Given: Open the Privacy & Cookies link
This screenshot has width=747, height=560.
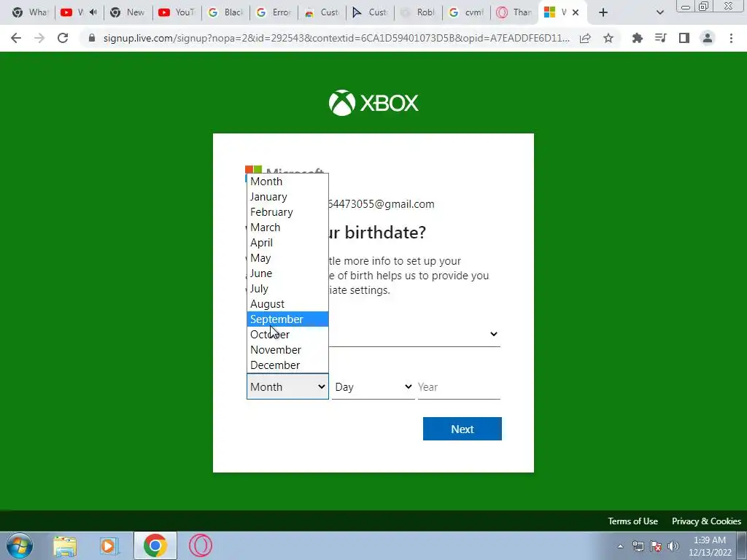Looking at the screenshot, I should tap(706, 521).
